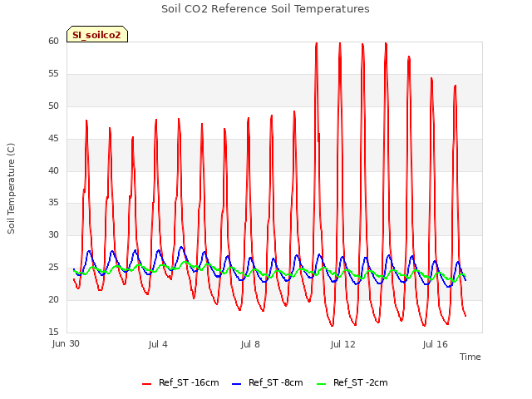Toggle the Ref_ST -2cm legend entry
Screen dimensions: 532x399
click(352, 382)
